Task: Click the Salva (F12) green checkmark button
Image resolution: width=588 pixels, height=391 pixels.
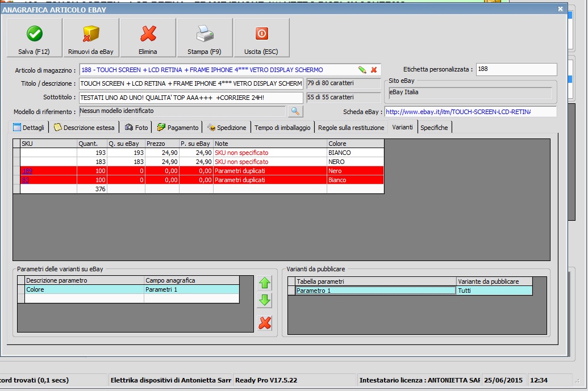Action: [x=35, y=38]
